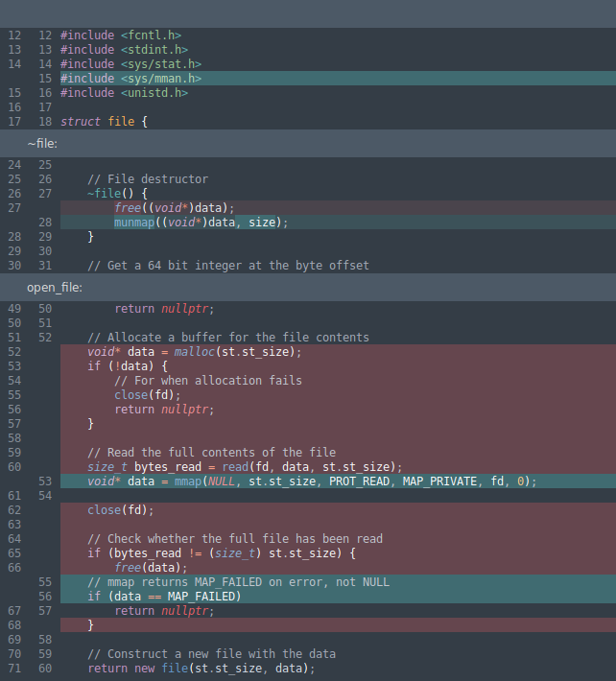The width and height of the screenshot is (616, 681).
Task: Select the added #include <sys/mman.h> line
Action: pyautogui.click(x=130, y=79)
